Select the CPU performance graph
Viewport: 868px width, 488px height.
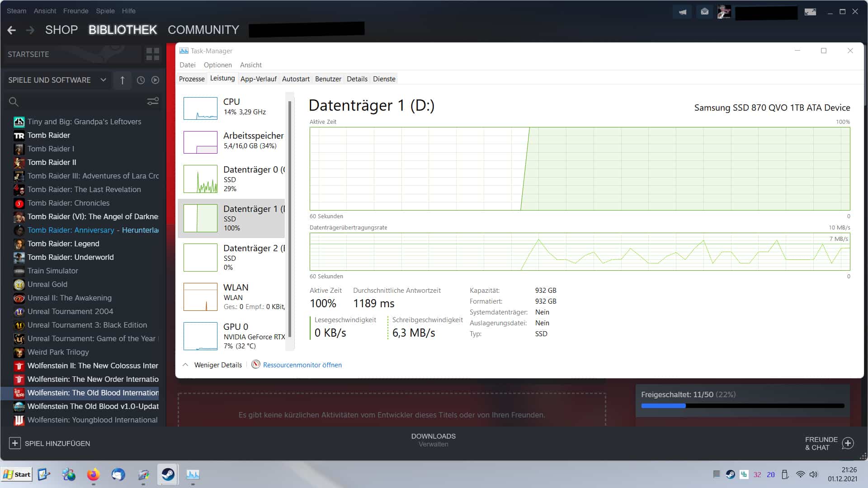coord(200,108)
